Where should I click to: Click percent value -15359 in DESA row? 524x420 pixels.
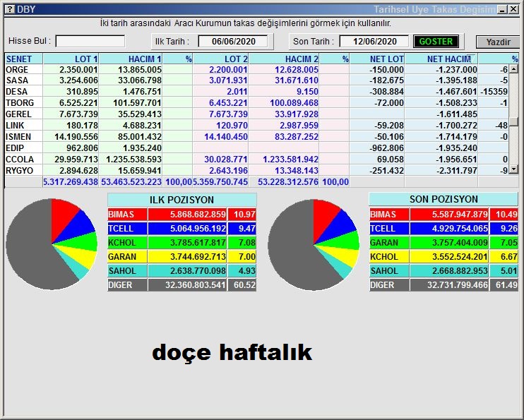coord(494,92)
